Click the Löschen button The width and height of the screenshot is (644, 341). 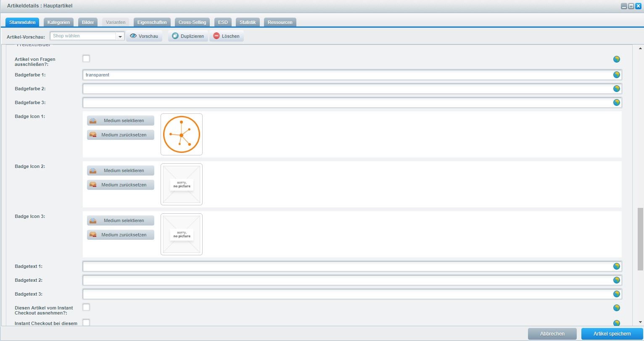226,36
